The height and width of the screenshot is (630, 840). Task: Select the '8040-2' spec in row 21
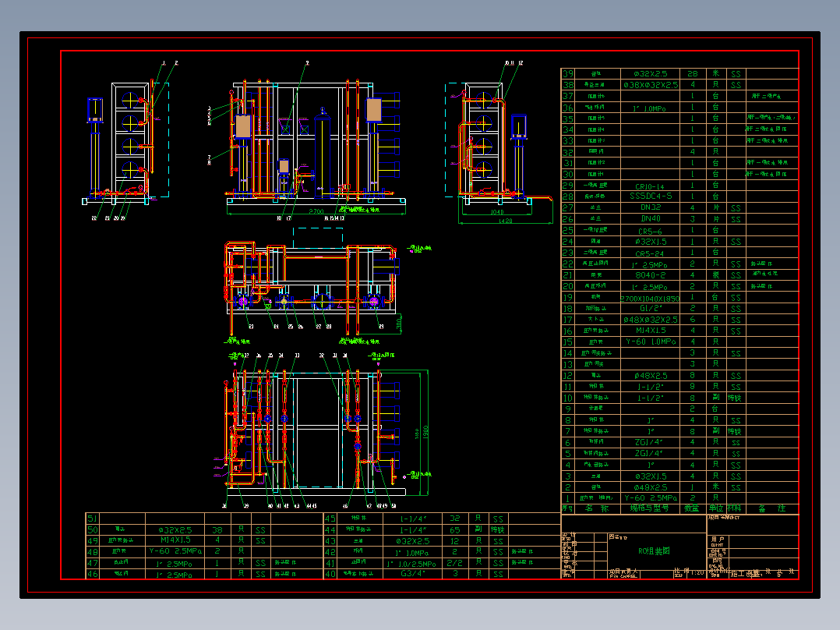point(650,275)
